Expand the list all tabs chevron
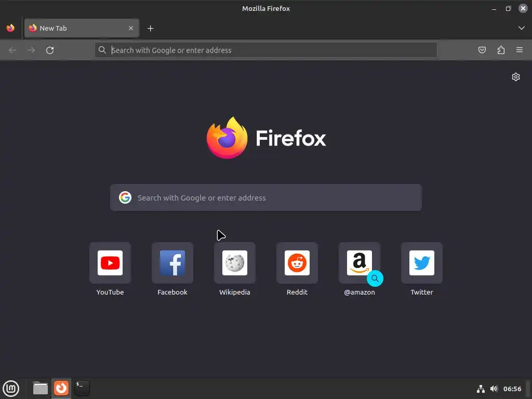532x399 pixels. click(x=522, y=28)
